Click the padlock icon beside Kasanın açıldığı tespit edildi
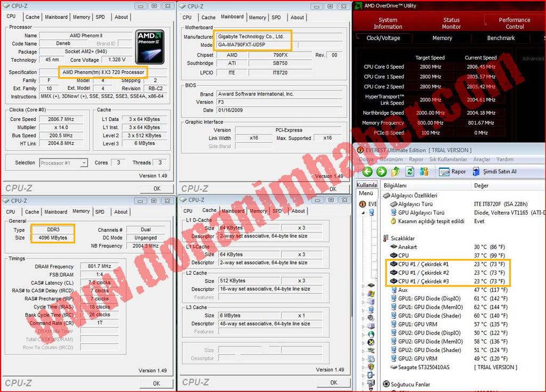Screen dimensions: 546x392 tap(394, 221)
